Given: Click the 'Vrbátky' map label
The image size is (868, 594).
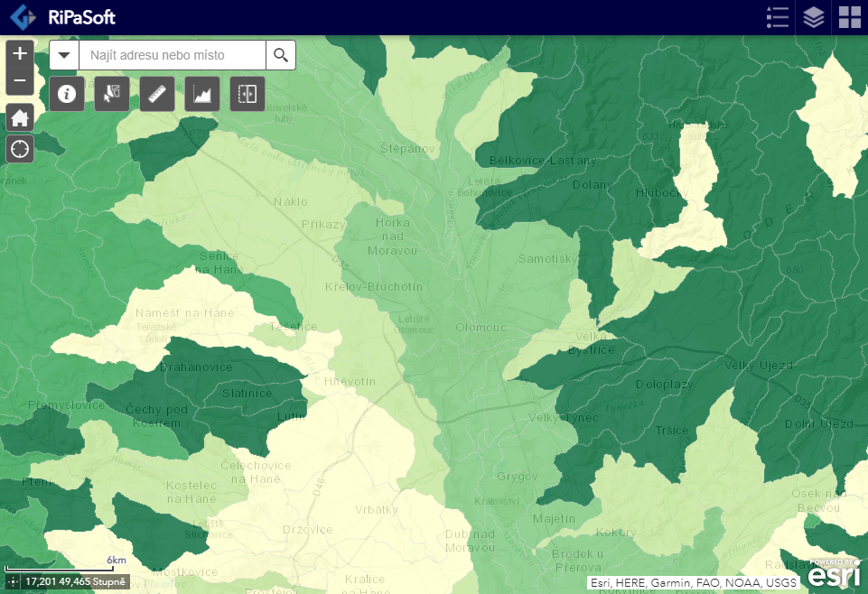Looking at the screenshot, I should click(377, 510).
